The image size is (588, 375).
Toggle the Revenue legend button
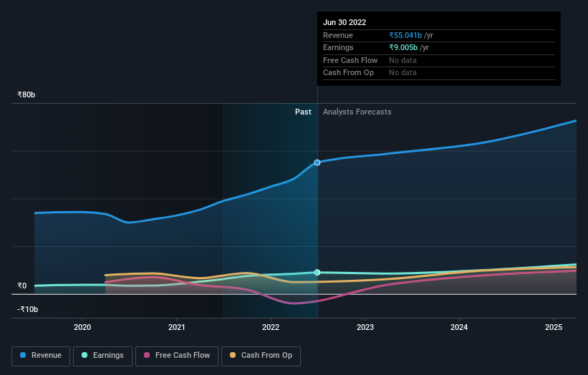pyautogui.click(x=41, y=356)
